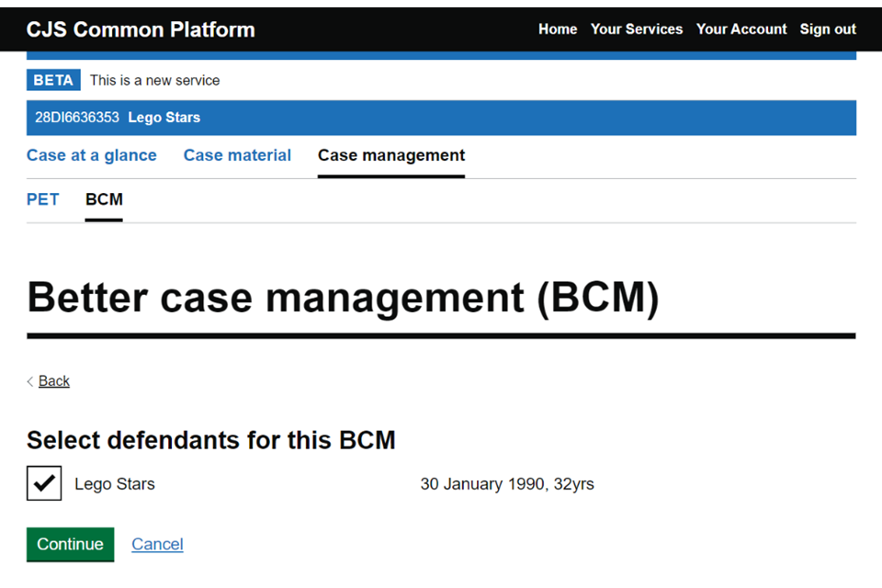
Task: Sign out of the CJS Common Platform
Action: [827, 28]
